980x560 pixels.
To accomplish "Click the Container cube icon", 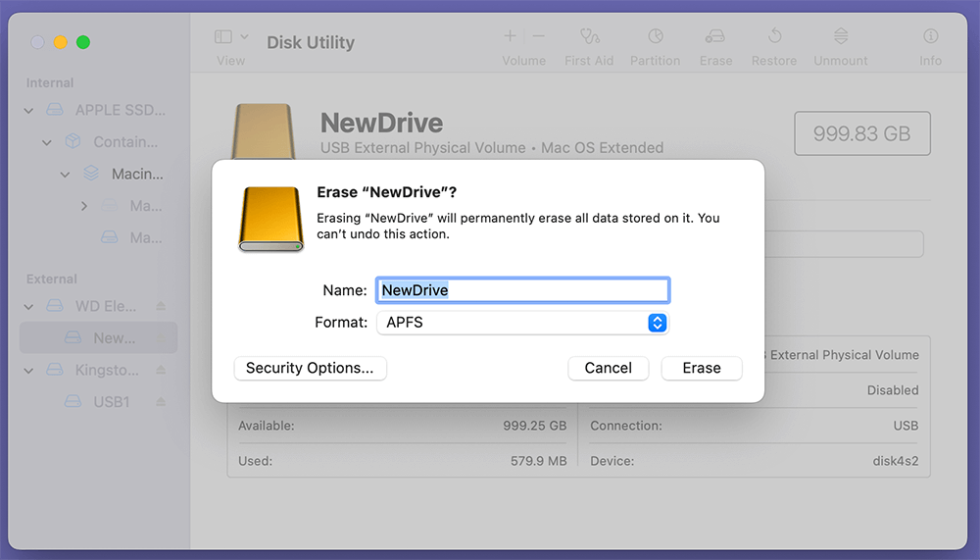I will tap(73, 142).
